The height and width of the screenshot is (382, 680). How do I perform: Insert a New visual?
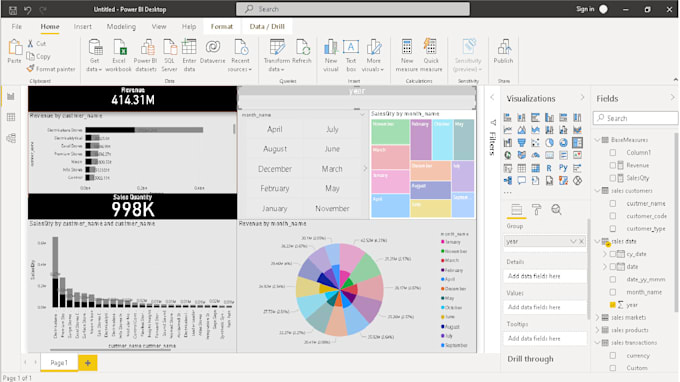coord(331,56)
